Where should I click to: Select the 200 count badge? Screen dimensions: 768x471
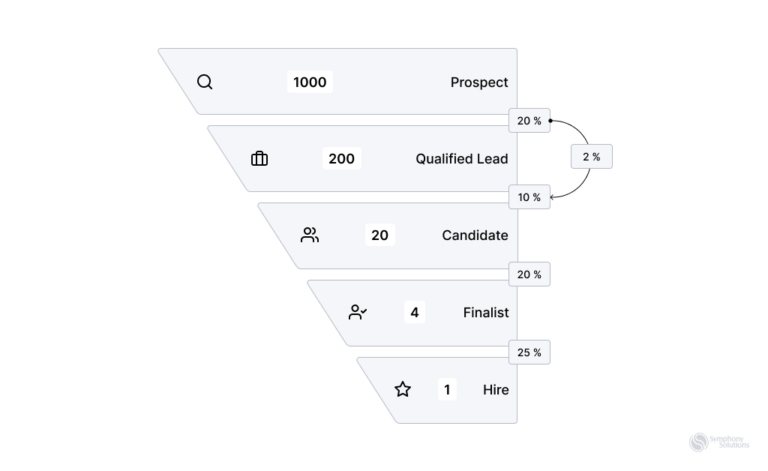(341, 158)
